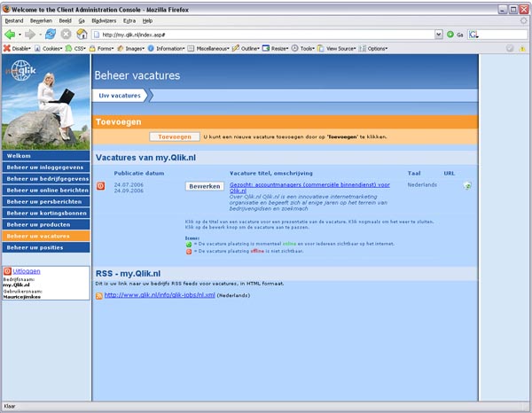
Task: Click the Uitloggen logout icon
Action: tap(8, 271)
